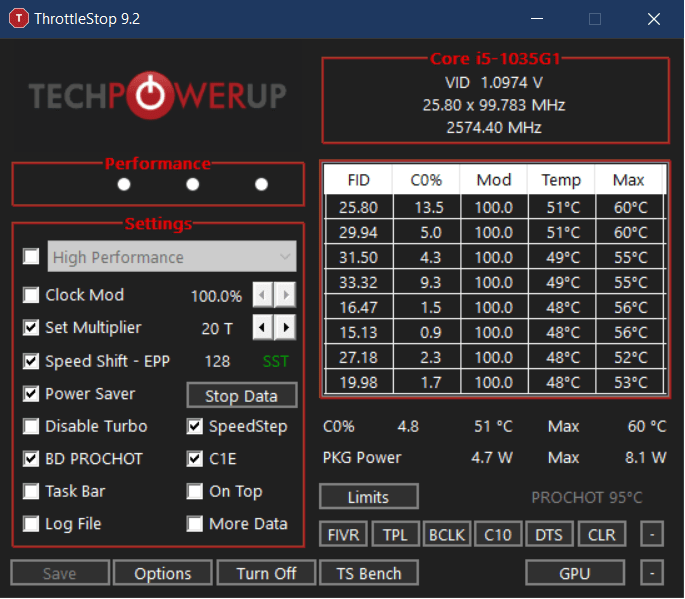The width and height of the screenshot is (685, 599).
Task: Enable the High Performance power plan checkbox
Action: point(31,256)
